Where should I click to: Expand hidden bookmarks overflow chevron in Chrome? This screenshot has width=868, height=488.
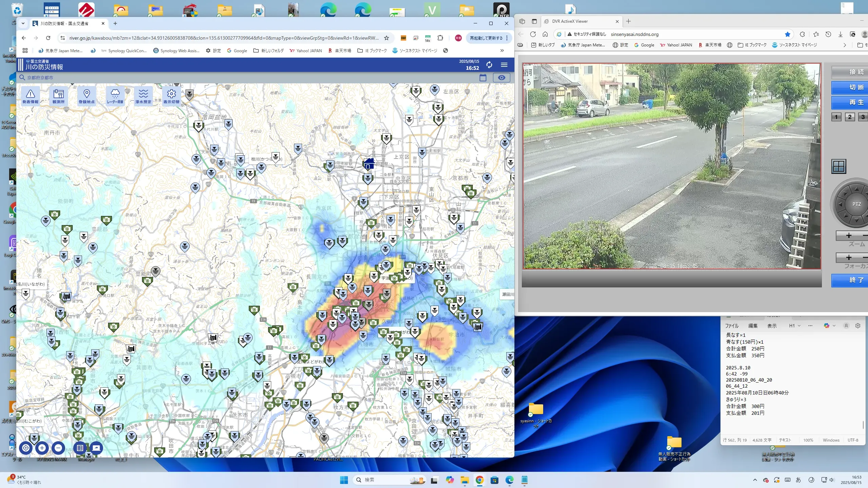(x=502, y=50)
